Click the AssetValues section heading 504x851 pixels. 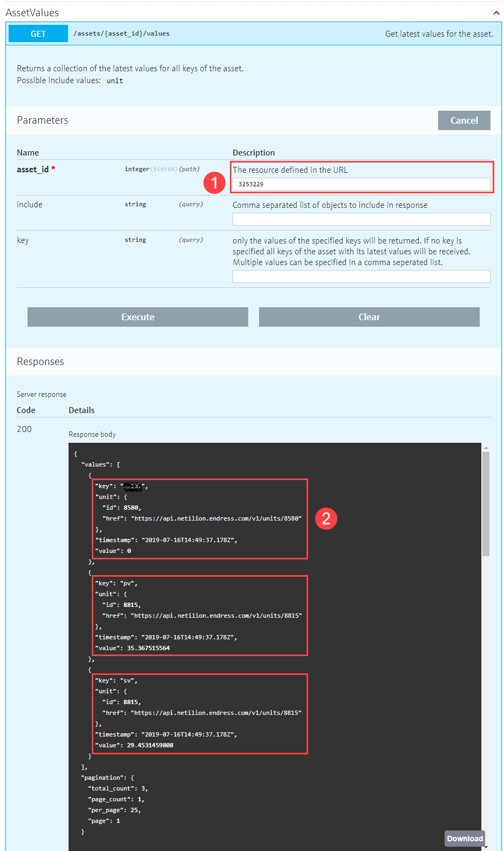(x=32, y=12)
